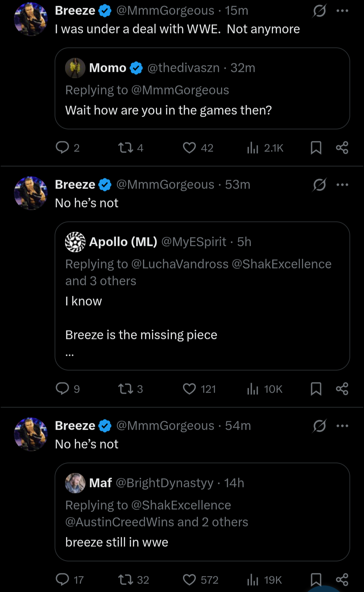Reply to the tweet with 2 comments

click(62, 148)
